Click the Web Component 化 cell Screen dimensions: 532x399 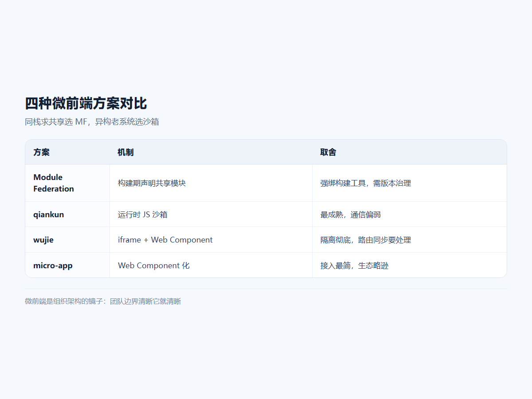(x=211, y=266)
